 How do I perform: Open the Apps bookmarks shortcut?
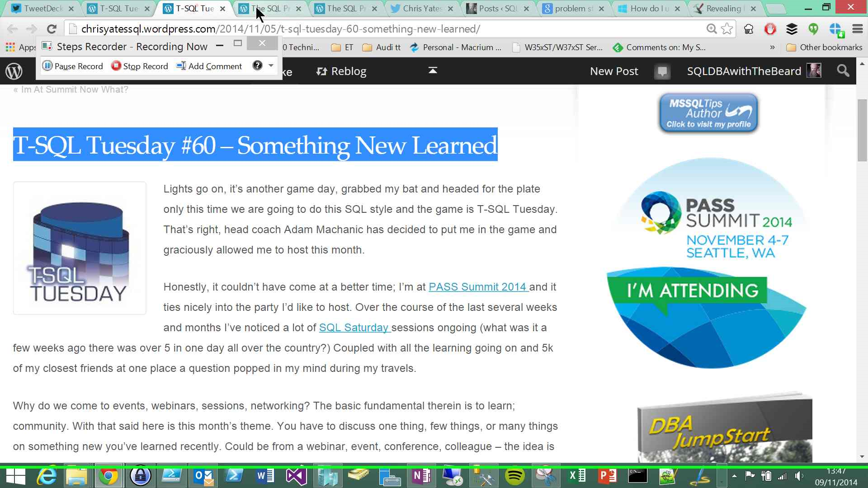(21, 47)
